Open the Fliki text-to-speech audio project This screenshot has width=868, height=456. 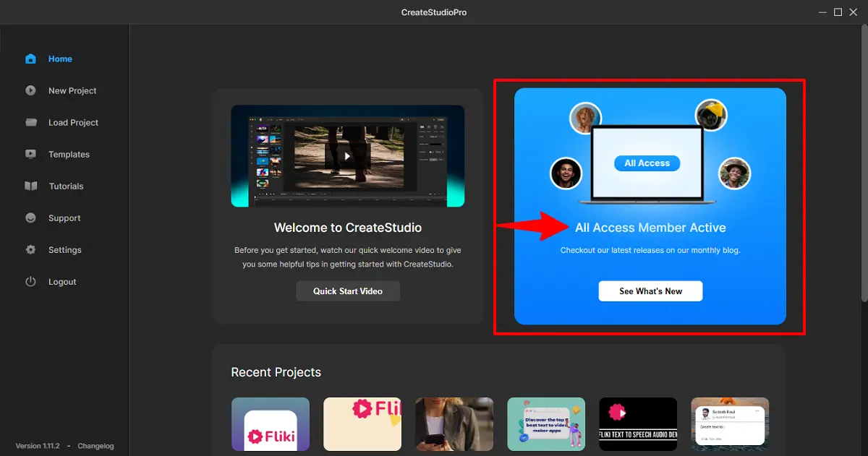tap(638, 423)
